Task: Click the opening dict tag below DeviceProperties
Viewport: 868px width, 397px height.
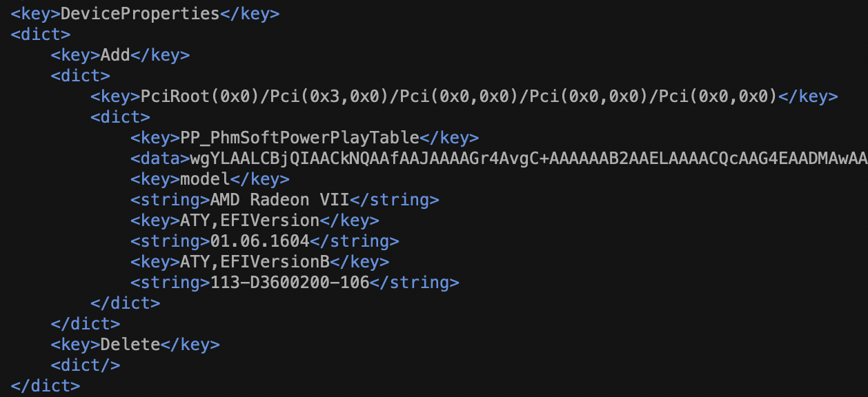Action: click(41, 34)
